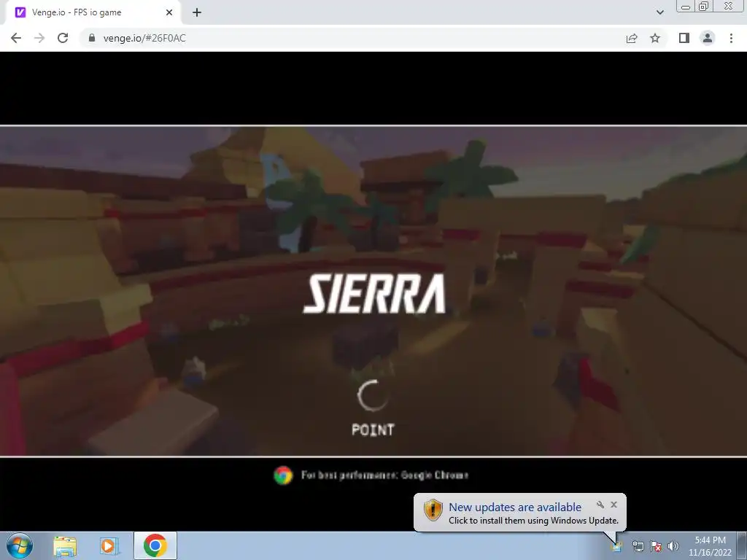The width and height of the screenshot is (747, 560).
Task: Click the 'New updates are available' notification
Action: tap(515, 507)
